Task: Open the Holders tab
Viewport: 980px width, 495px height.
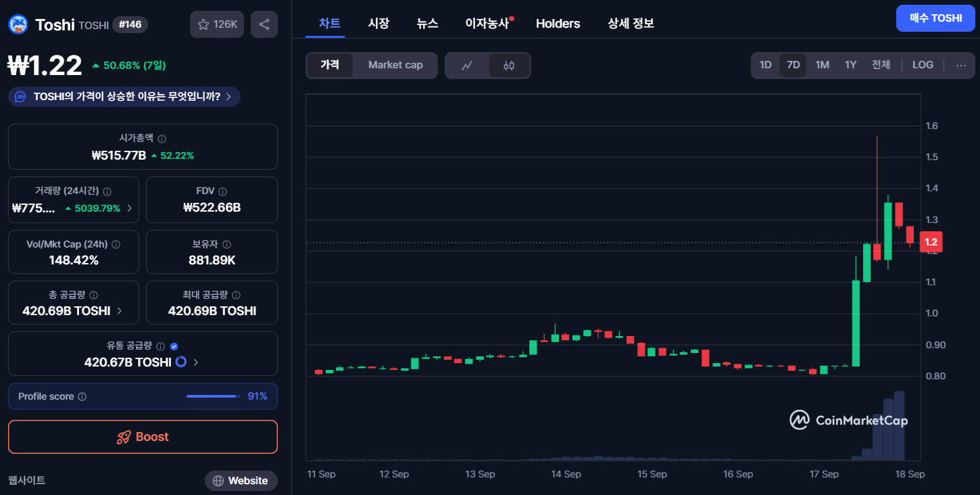Action: 558,24
